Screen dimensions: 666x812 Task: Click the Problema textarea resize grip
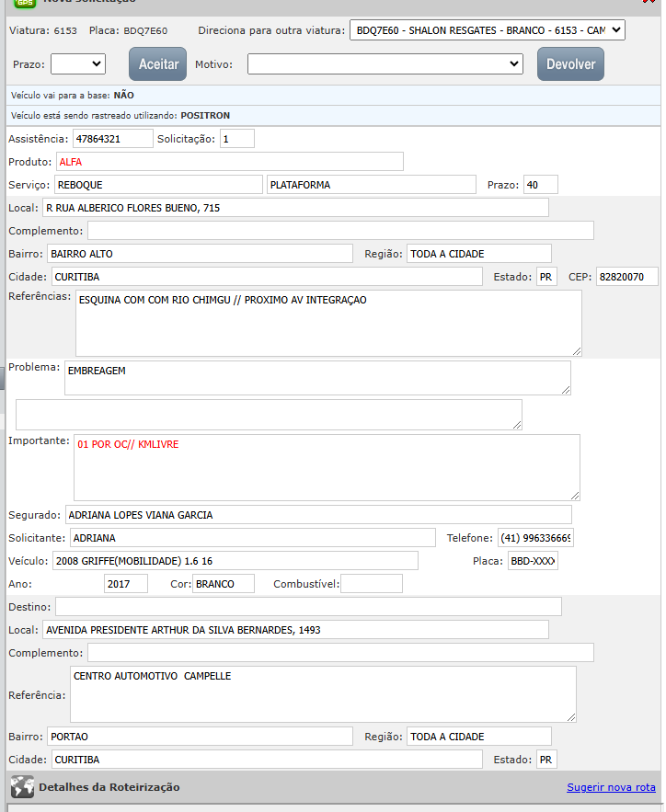[x=565, y=390]
